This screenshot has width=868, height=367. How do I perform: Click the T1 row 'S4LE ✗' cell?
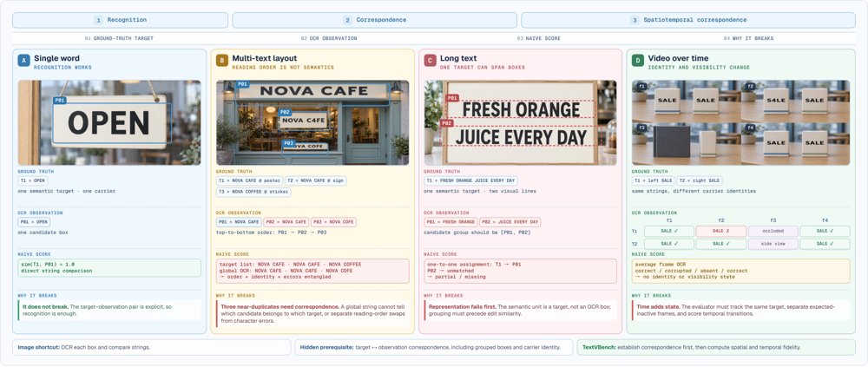720,231
